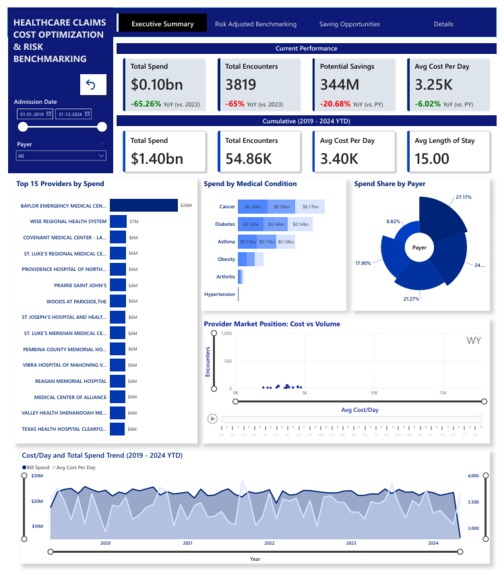This screenshot has height=573, width=500.
Task: Click the Avg Length of Stay 15.00 card
Action: coord(448,152)
